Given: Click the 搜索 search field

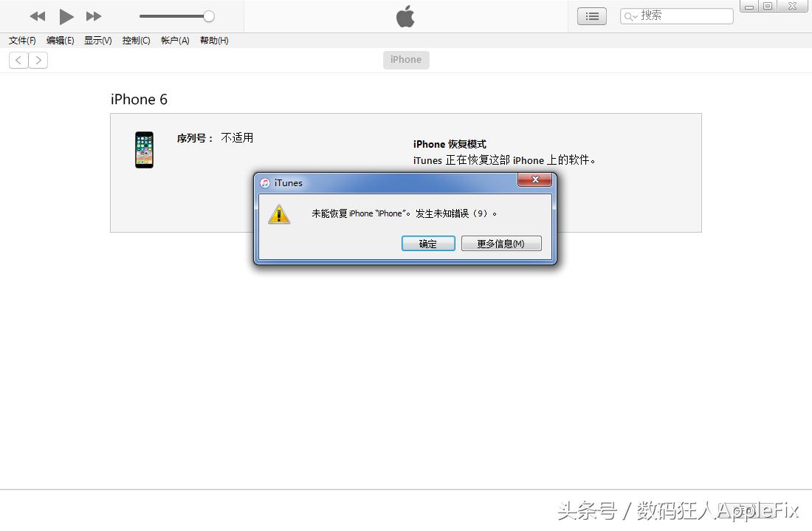Looking at the screenshot, I should 675,16.
